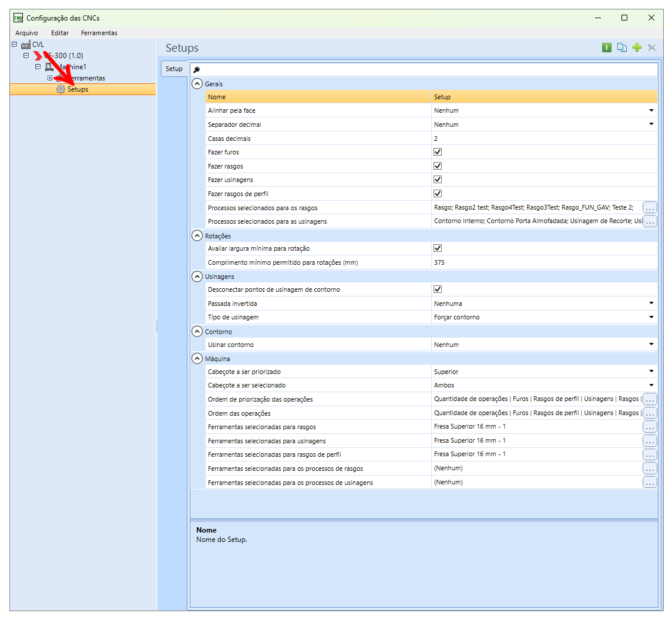Open the Usinar contorno dropdown
Viewport: 672px width, 620px height.
tap(651, 345)
